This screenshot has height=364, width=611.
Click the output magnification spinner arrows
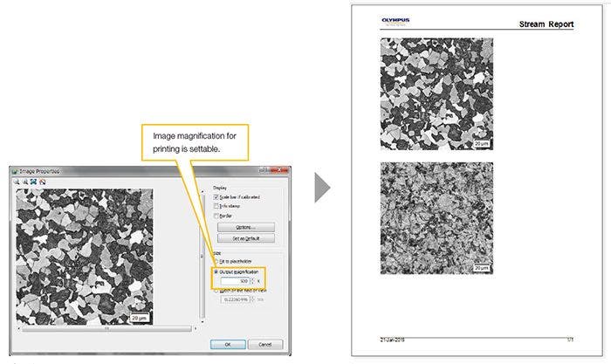[252, 281]
